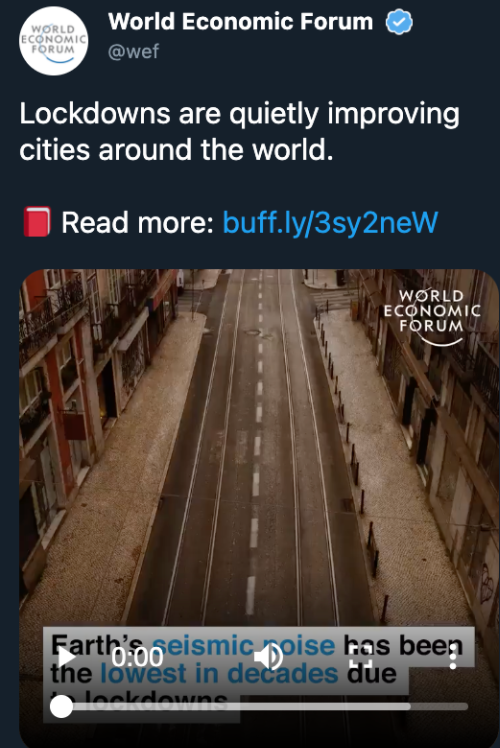Screen dimensions: 500x748
Task: Open the buff.ly/3sy2neW link
Action: click(x=330, y=223)
